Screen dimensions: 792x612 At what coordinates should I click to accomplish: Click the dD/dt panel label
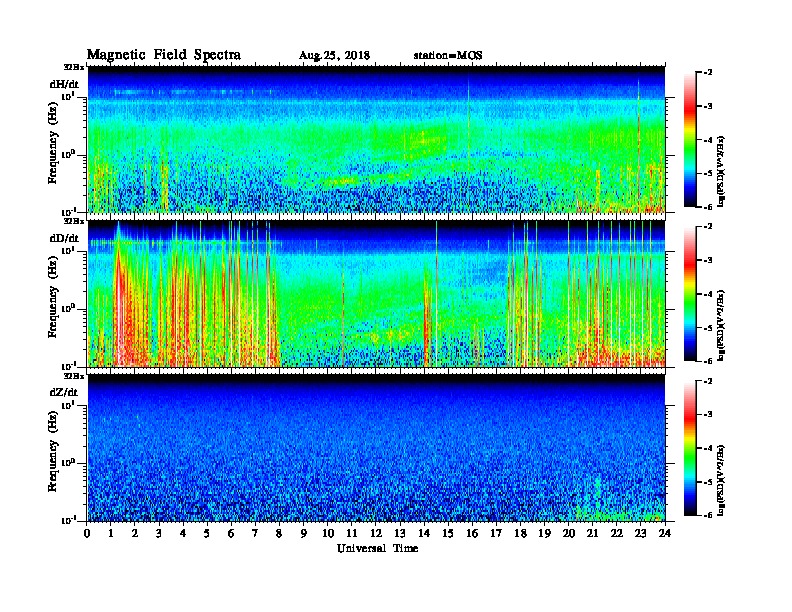pyautogui.click(x=64, y=238)
